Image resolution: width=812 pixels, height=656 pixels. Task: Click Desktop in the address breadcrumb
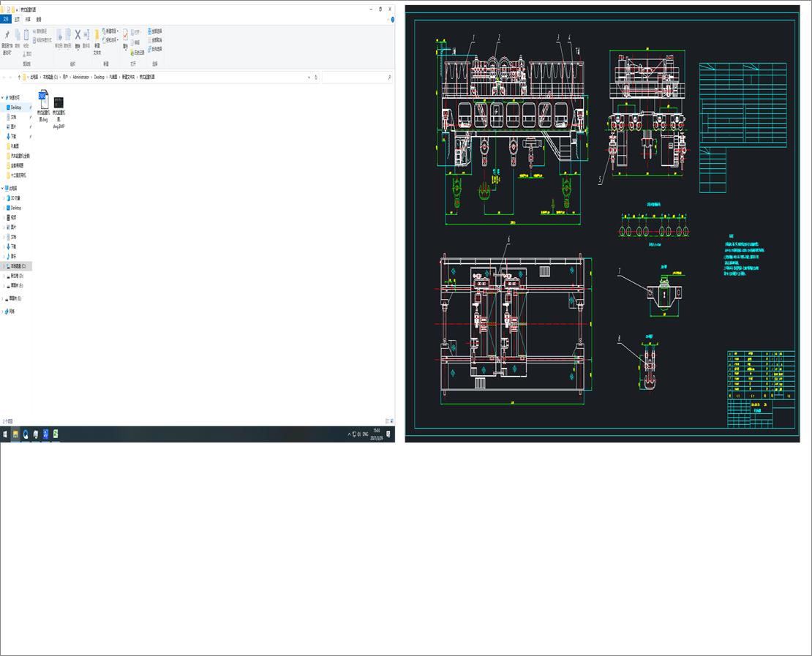[99, 77]
